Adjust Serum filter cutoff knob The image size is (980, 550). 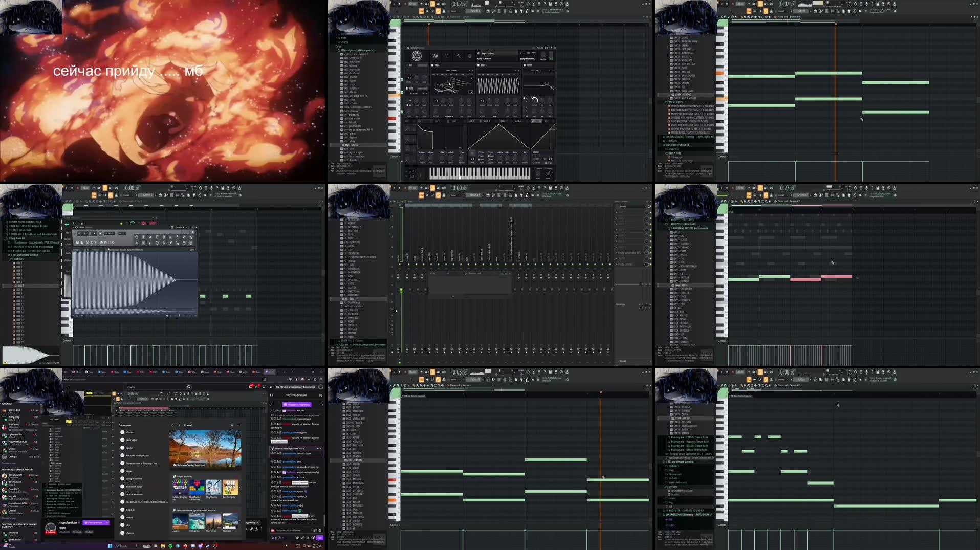click(x=534, y=100)
